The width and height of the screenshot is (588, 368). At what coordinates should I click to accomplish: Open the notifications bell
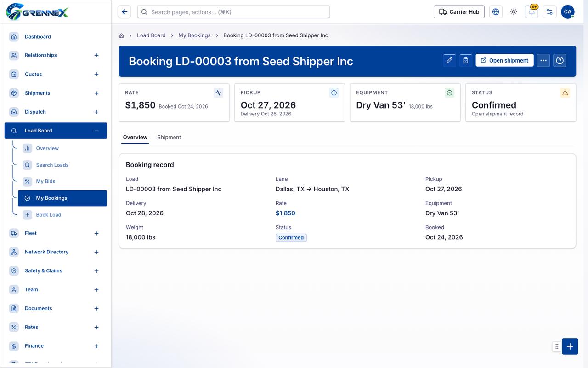531,12
